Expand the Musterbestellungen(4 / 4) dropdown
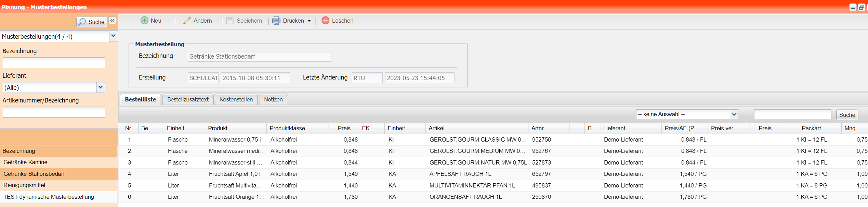 (114, 36)
